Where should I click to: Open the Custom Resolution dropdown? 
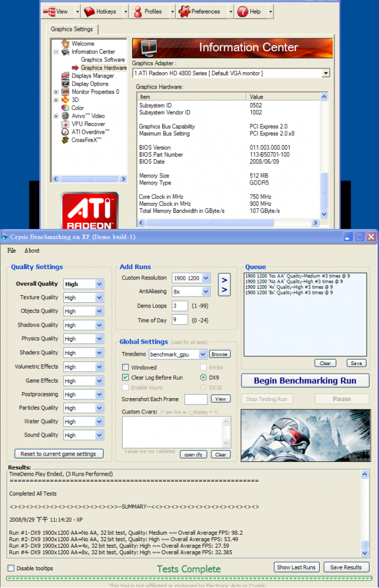tap(205, 278)
